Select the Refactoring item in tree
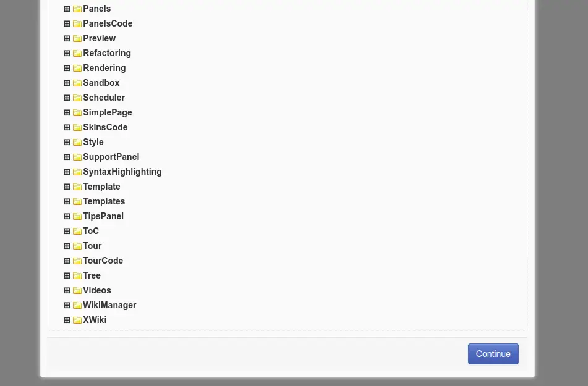The width and height of the screenshot is (588, 386). 107,53
